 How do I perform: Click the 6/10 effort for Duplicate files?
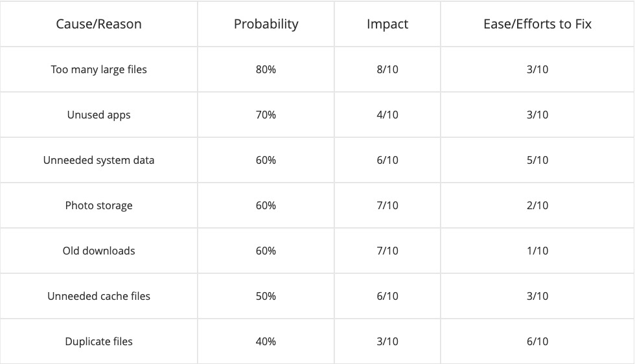(537, 341)
